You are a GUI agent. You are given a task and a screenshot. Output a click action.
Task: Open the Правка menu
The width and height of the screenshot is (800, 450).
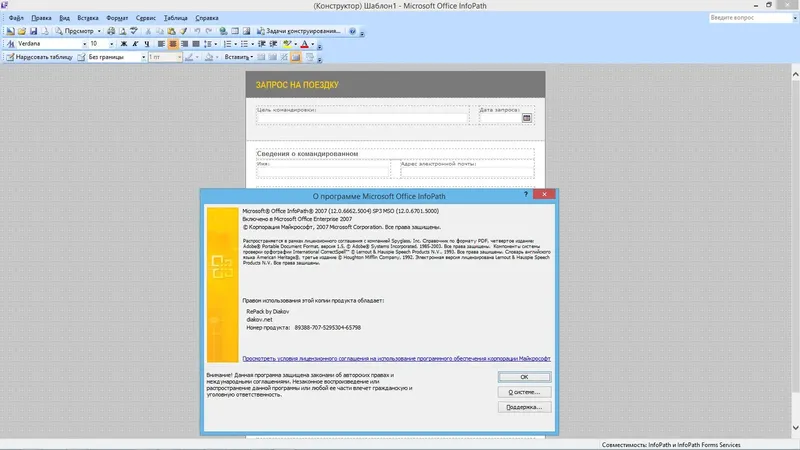click(x=41, y=18)
